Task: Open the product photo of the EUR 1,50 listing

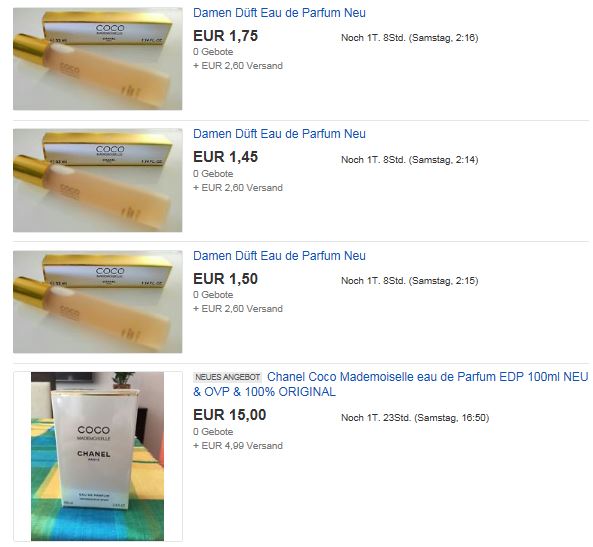Action: 98,301
